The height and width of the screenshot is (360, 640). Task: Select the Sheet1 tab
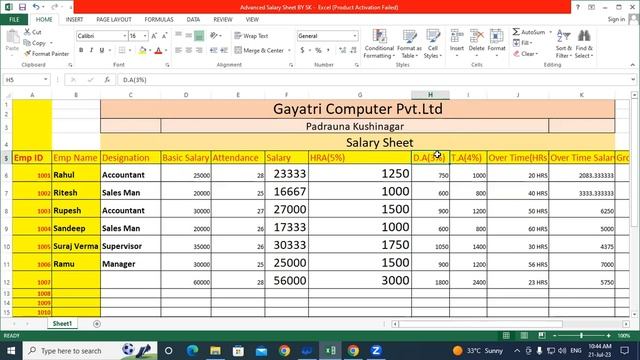(x=62, y=324)
